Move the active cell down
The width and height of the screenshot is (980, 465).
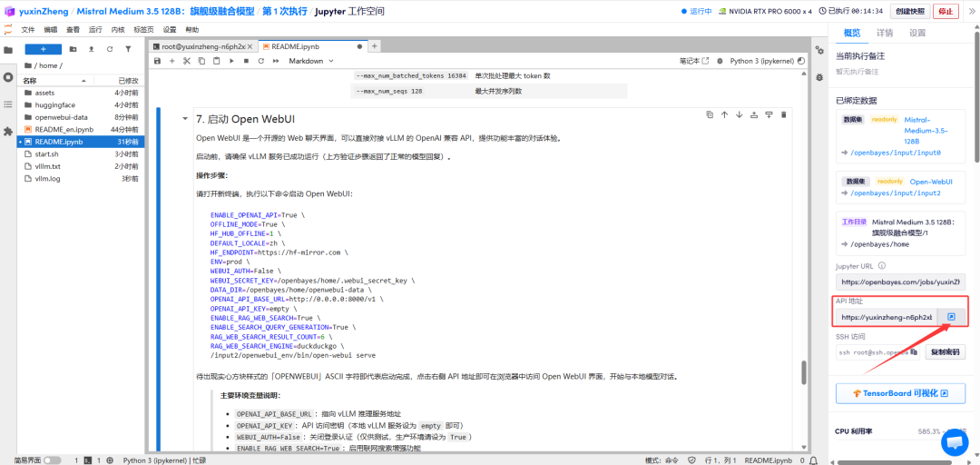tap(740, 114)
